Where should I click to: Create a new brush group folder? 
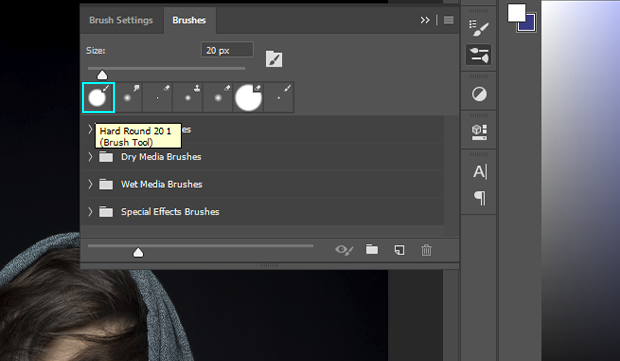[372, 249]
